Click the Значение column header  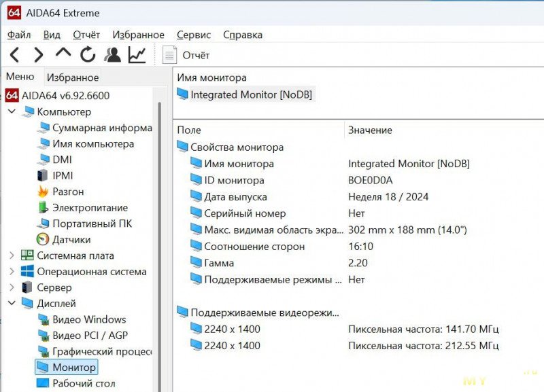[370, 130]
